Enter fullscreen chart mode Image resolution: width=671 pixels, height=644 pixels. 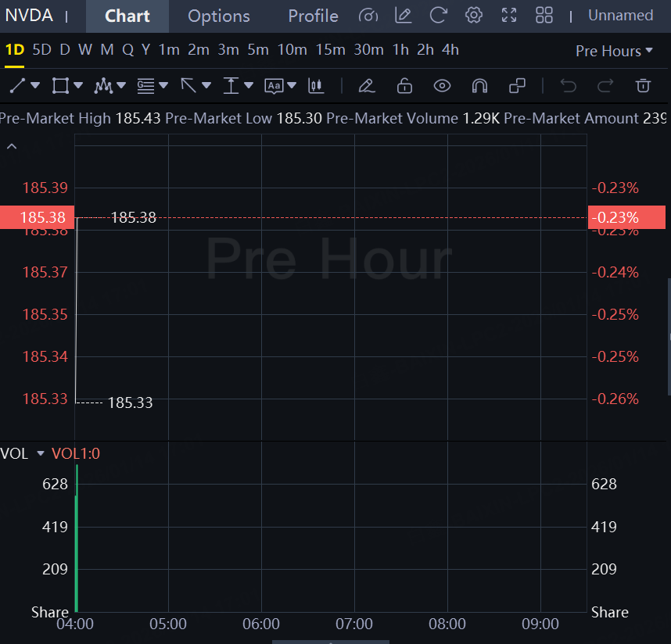[509, 15]
